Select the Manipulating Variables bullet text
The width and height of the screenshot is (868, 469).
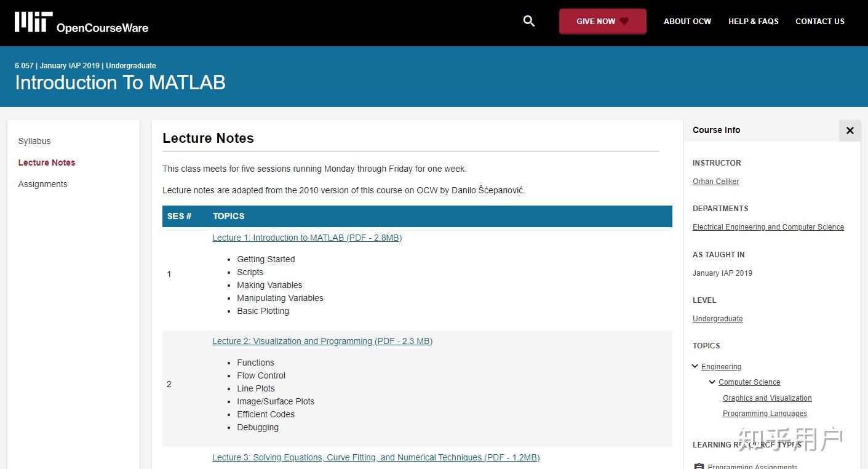(x=280, y=298)
